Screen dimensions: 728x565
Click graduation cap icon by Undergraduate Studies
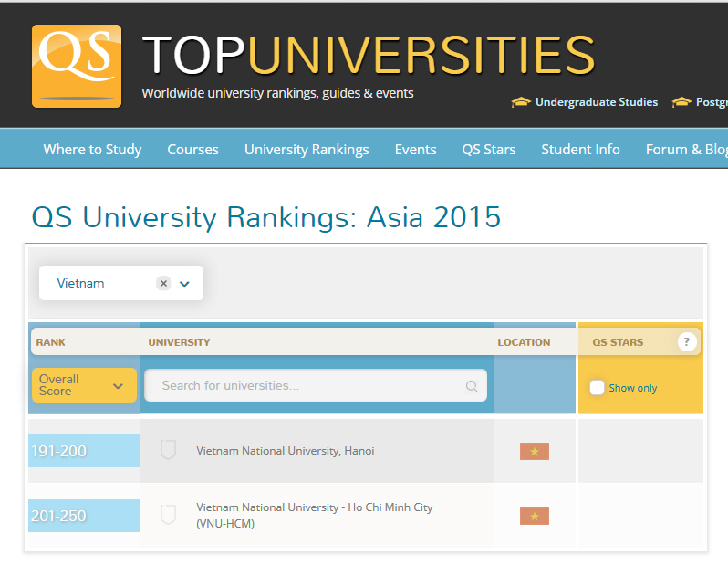pyautogui.click(x=521, y=102)
